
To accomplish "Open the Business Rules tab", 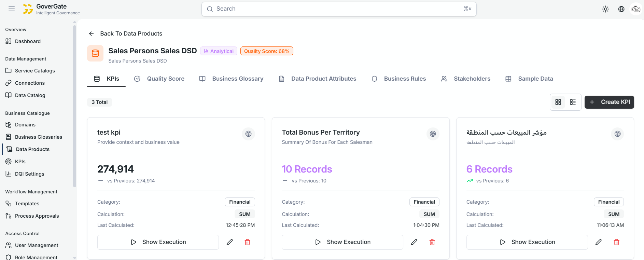I will click(398, 79).
